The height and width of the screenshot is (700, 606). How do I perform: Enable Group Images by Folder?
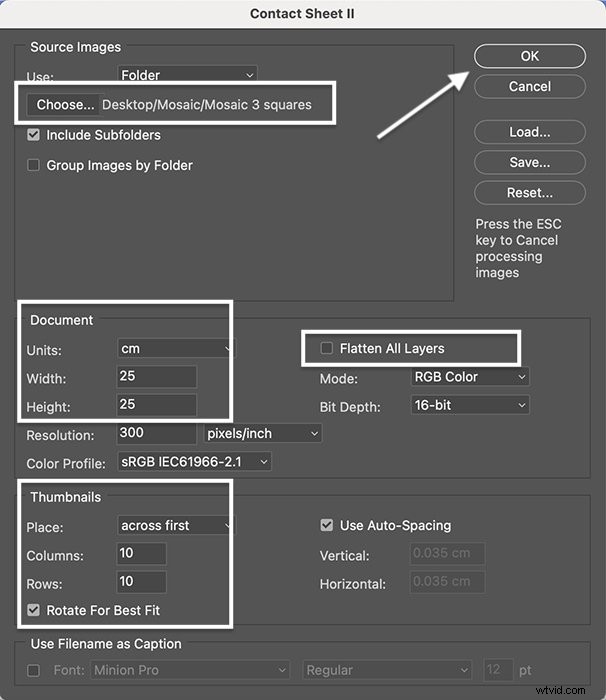[34, 165]
